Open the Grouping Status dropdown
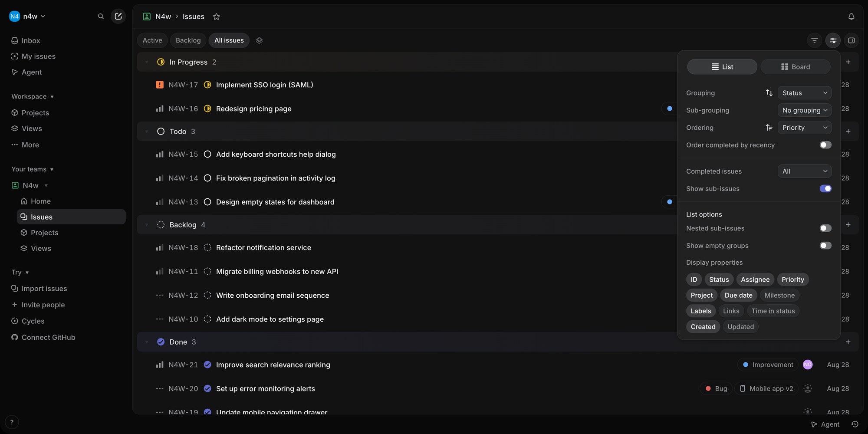The image size is (868, 434). 805,93
